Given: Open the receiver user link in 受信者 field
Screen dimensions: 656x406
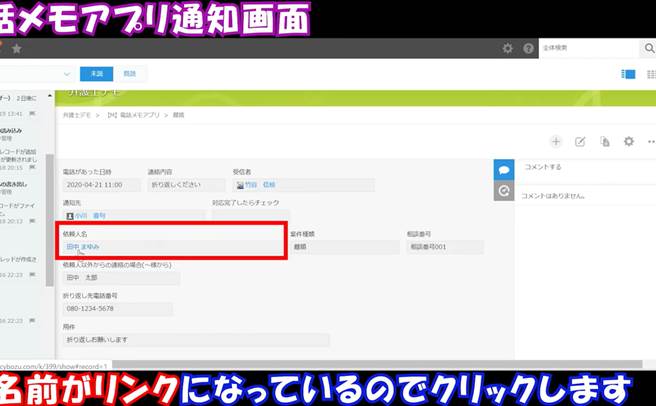Looking at the screenshot, I should (x=260, y=185).
